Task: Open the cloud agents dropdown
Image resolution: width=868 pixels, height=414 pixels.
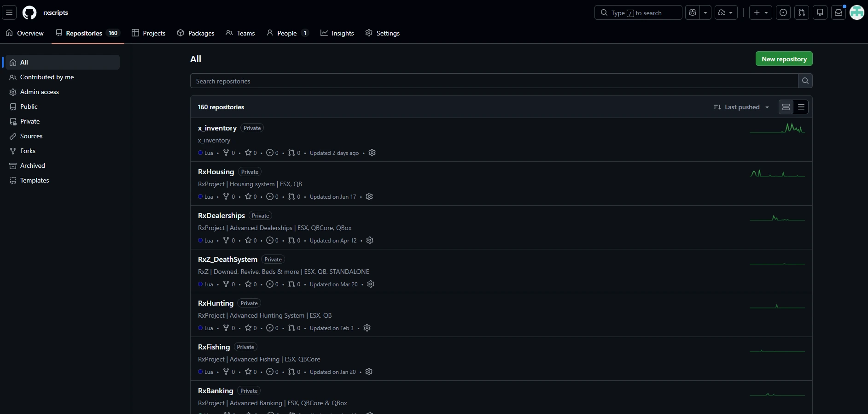Action: pos(726,12)
